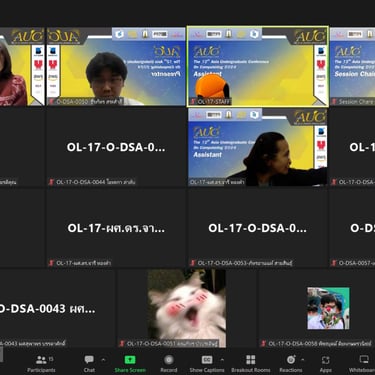This screenshot has width=375, height=375.
Task: Click muted mic icon on OL-17-O-DSA-0051 label
Action: [x=122, y=343]
